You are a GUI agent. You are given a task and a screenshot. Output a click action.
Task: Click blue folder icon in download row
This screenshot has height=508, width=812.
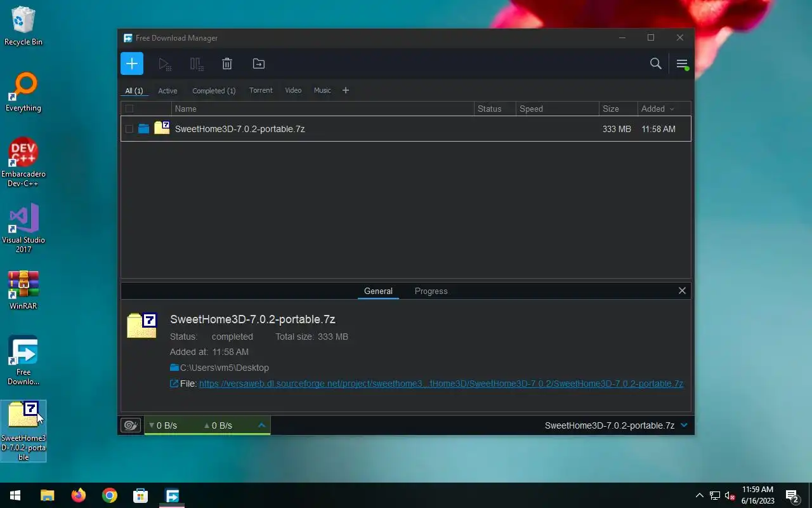click(144, 129)
